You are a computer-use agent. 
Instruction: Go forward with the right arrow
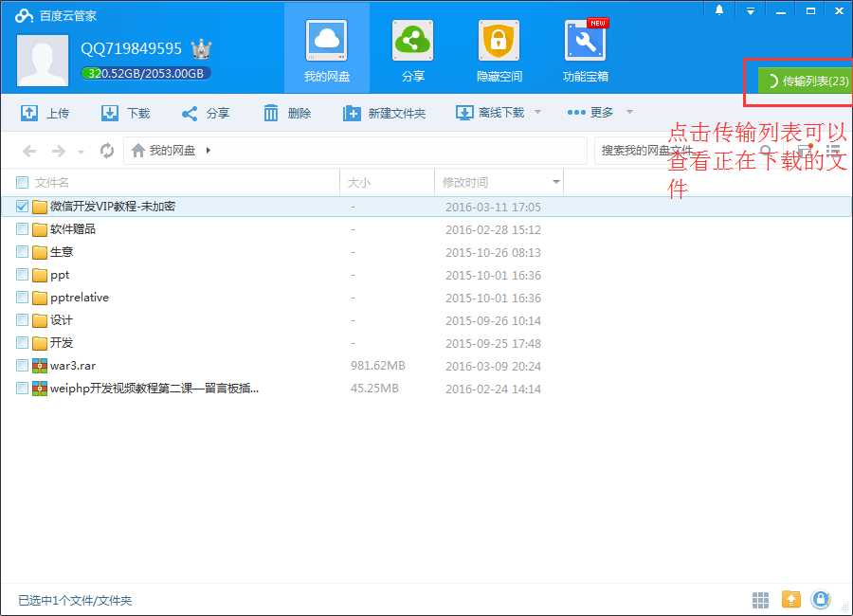(58, 151)
